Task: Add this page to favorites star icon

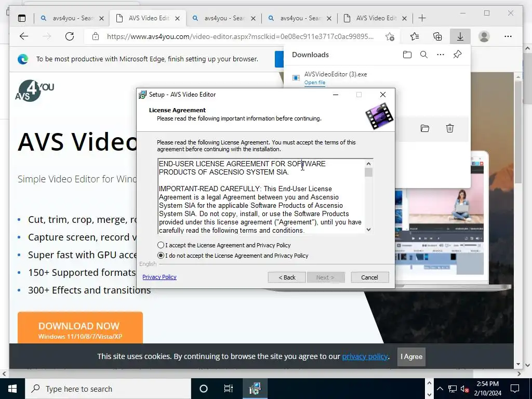Action: (x=390, y=36)
